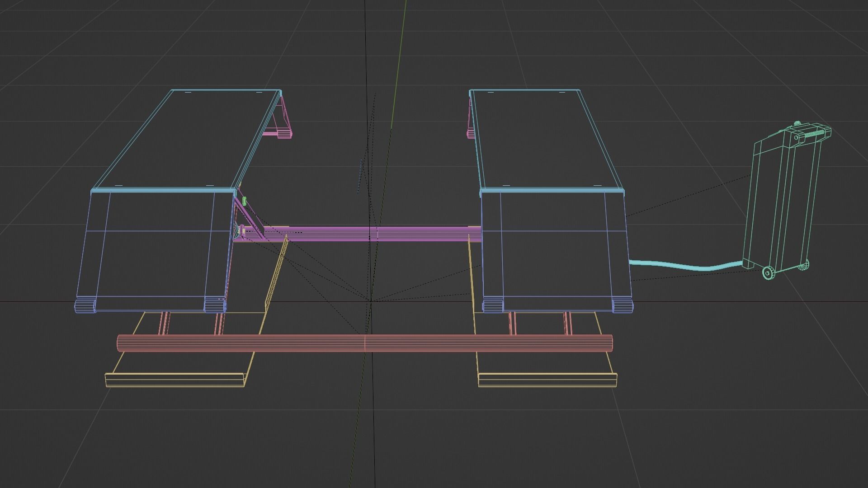Select the right yellow ramp front edge
Viewport: 868px width, 488px height.
[x=547, y=380]
